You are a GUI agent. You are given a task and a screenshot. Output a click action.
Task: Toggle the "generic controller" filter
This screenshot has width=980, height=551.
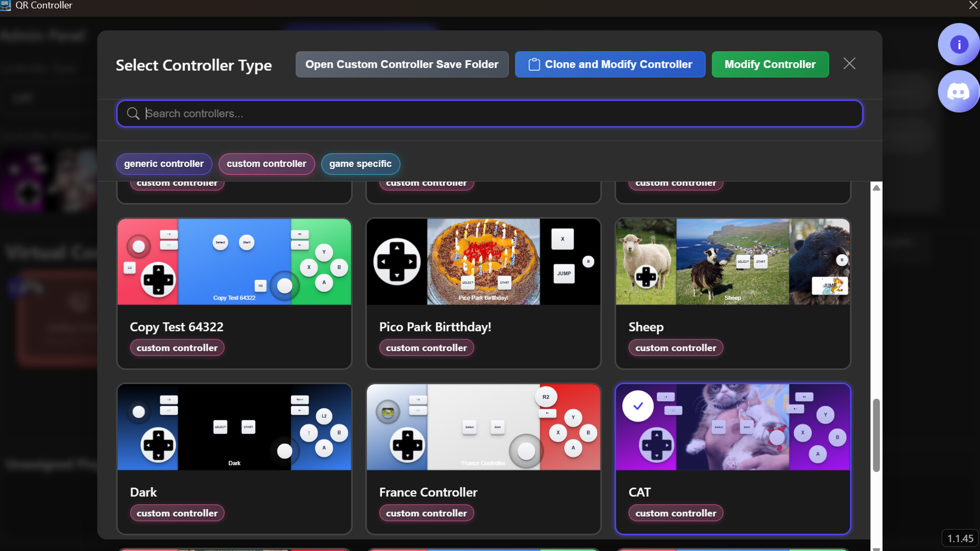(164, 164)
